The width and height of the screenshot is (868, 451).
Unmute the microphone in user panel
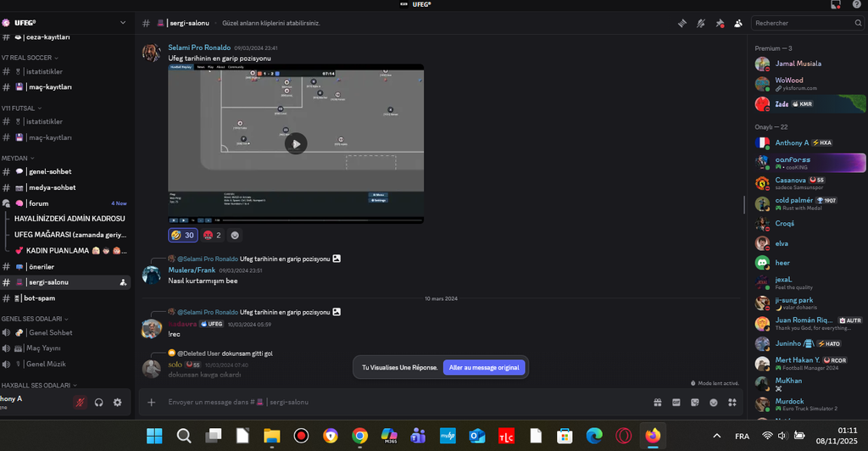[81, 403]
